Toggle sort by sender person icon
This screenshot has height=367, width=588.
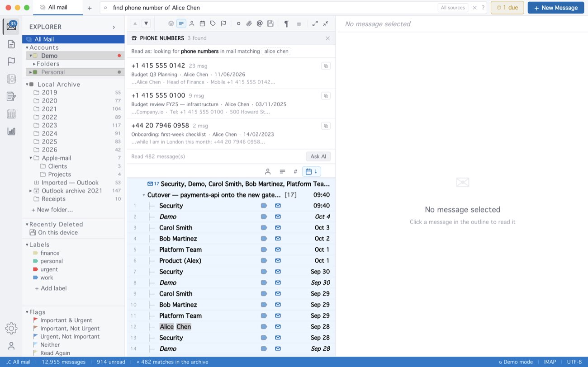(x=268, y=171)
